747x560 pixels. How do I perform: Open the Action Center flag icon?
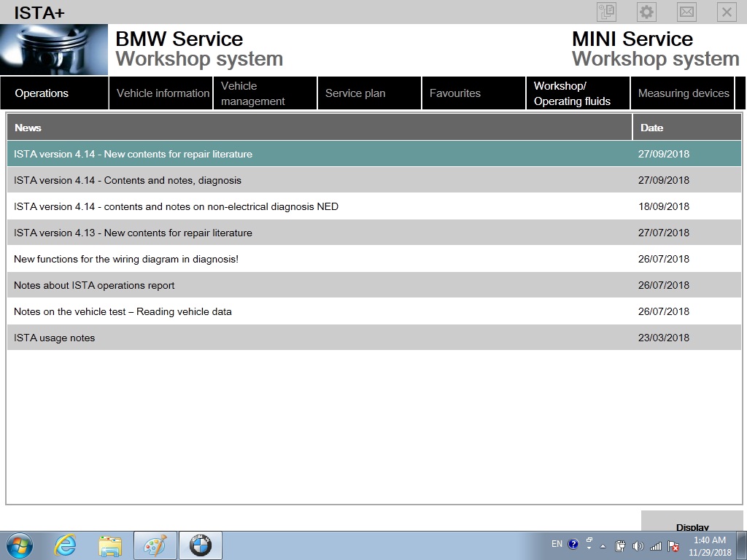pos(673,545)
